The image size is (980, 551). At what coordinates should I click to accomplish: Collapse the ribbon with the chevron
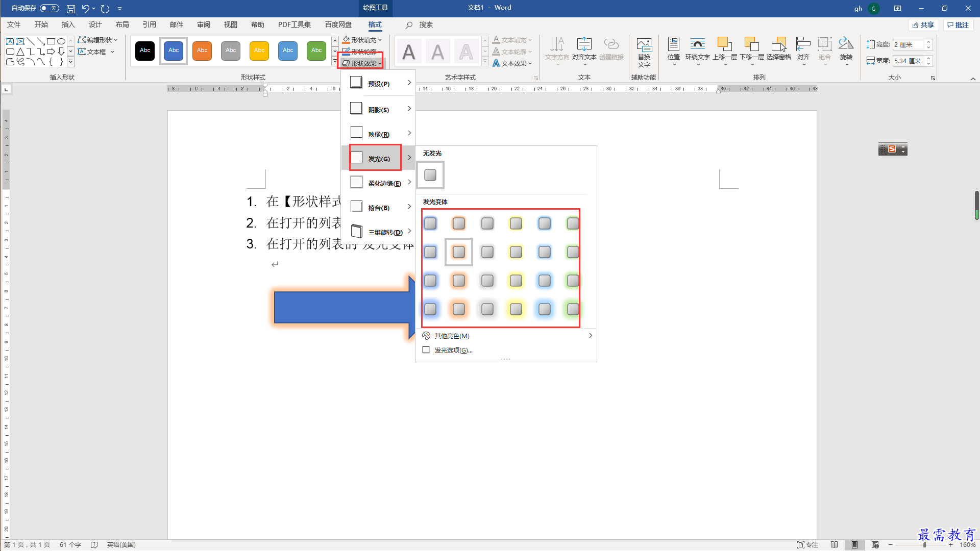point(973,79)
